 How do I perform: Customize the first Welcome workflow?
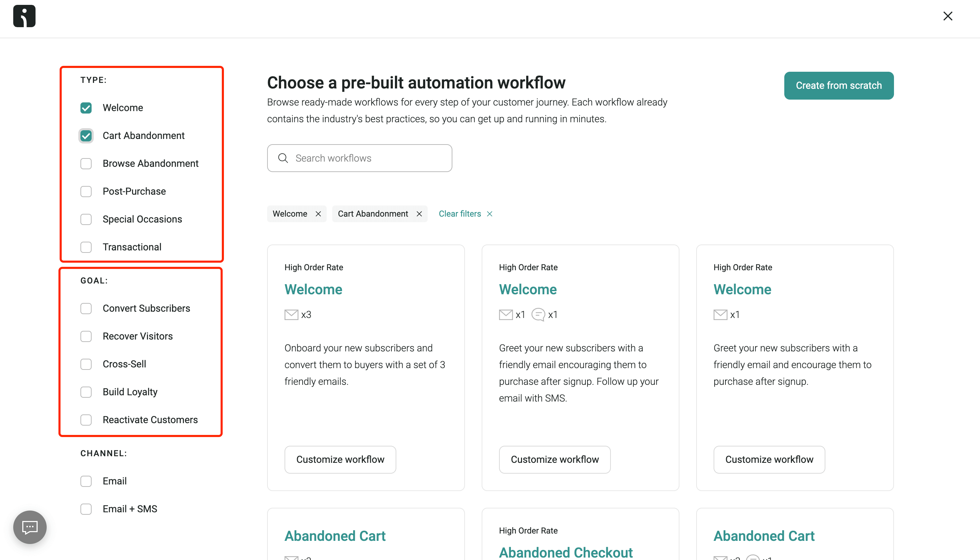[340, 459]
